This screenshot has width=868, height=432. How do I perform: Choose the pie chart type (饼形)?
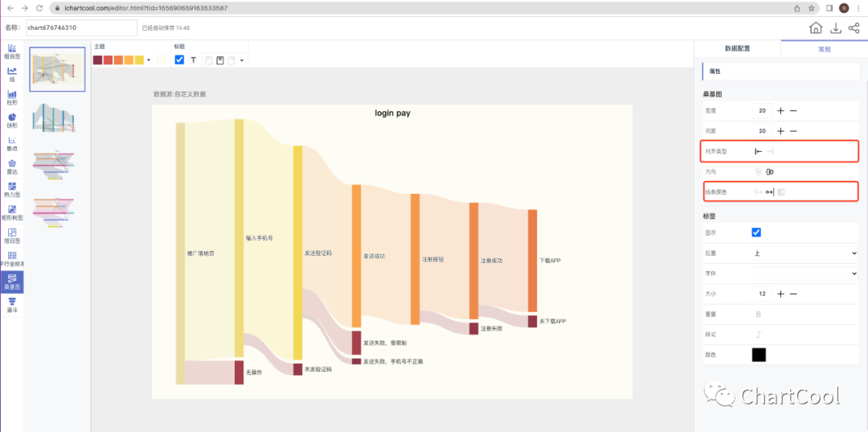coord(12,120)
